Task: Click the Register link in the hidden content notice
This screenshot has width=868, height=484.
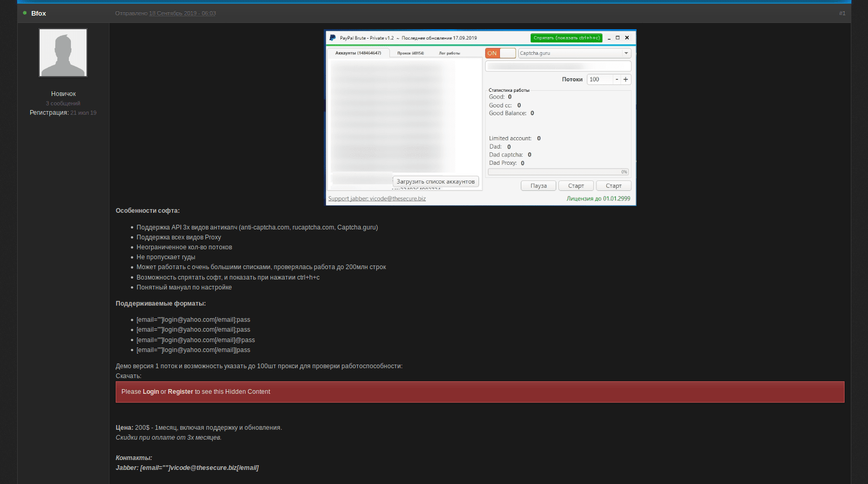Action: (180, 392)
